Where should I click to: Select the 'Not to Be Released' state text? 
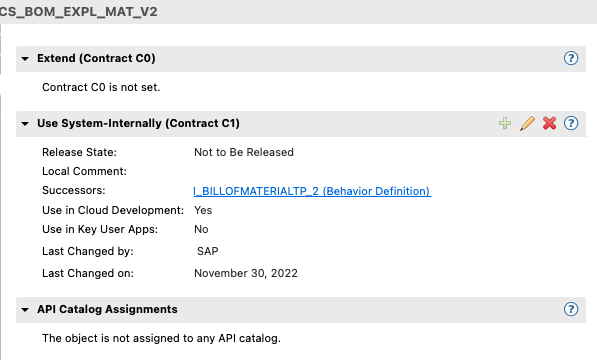point(244,152)
